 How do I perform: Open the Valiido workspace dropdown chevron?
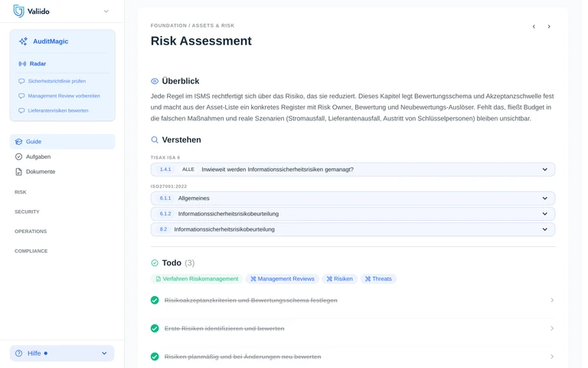106,11
